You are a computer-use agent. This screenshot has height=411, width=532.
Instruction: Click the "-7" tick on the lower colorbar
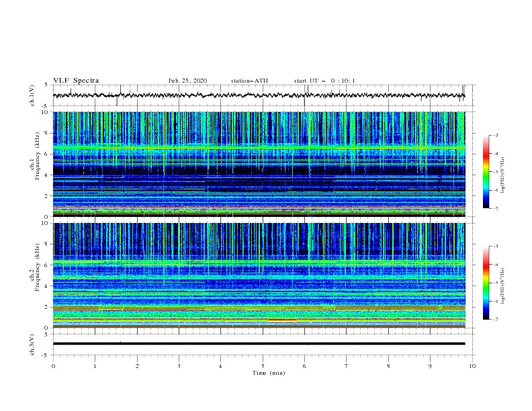pos(495,320)
